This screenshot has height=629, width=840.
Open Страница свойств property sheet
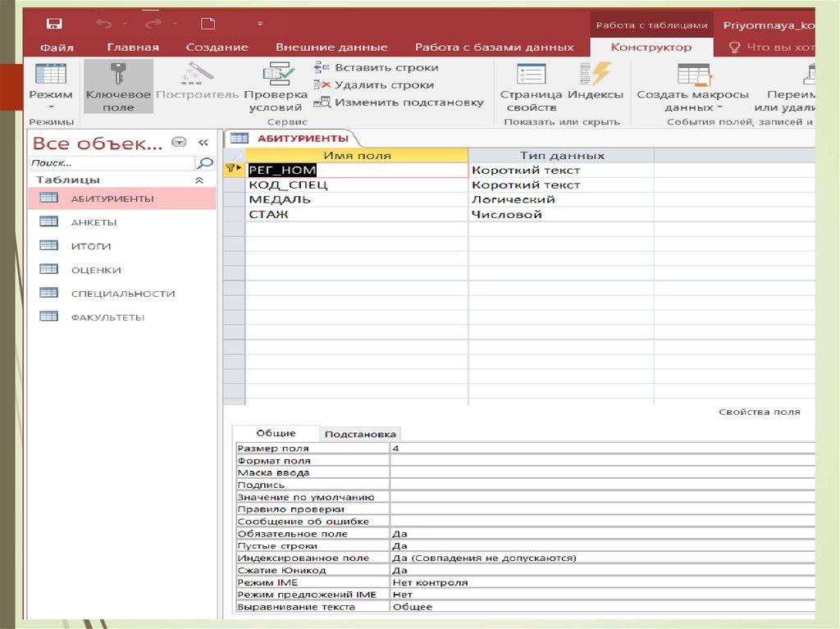tap(531, 75)
